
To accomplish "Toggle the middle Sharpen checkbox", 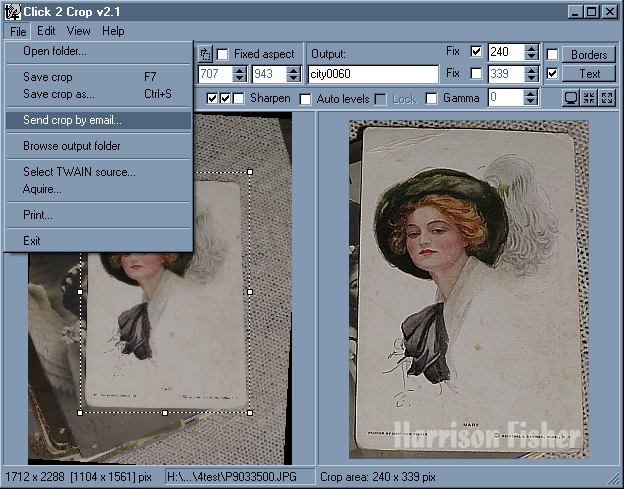I will point(225,98).
